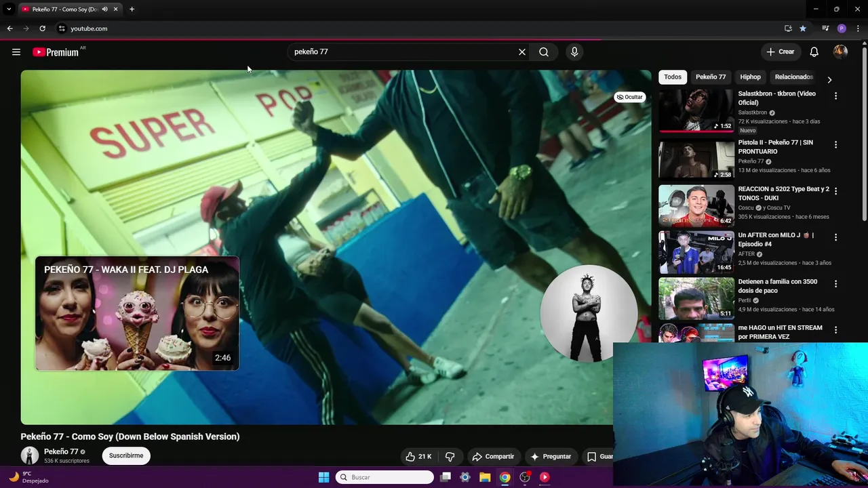The height and width of the screenshot is (488, 868).
Task: Open the YouTube hamburger guide menu
Action: pyautogui.click(x=16, y=52)
